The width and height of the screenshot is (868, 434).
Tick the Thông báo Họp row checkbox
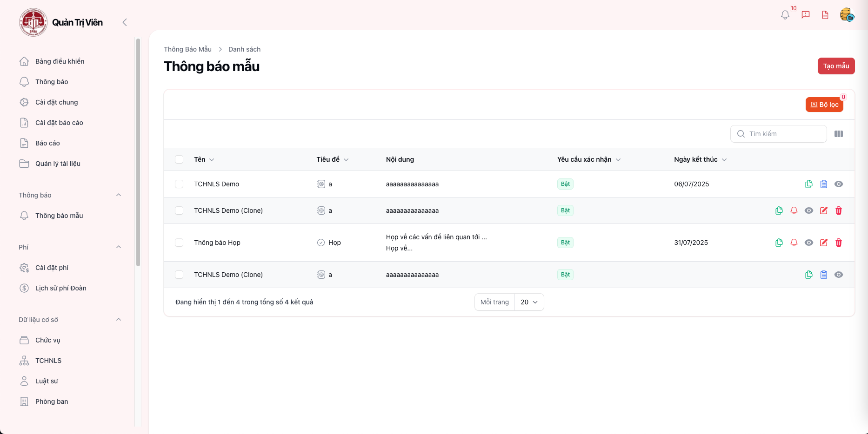[179, 243]
